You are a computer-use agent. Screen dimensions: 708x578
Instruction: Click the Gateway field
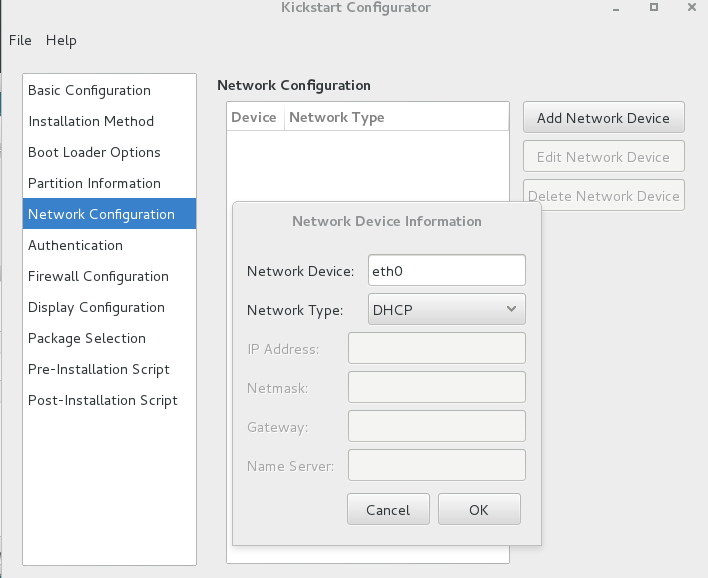click(x=437, y=426)
